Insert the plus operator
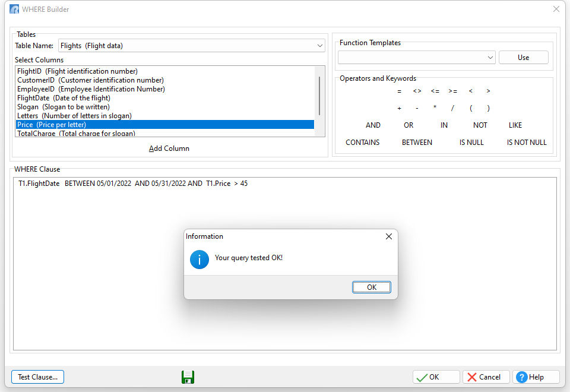This screenshot has width=570, height=392. (399, 108)
